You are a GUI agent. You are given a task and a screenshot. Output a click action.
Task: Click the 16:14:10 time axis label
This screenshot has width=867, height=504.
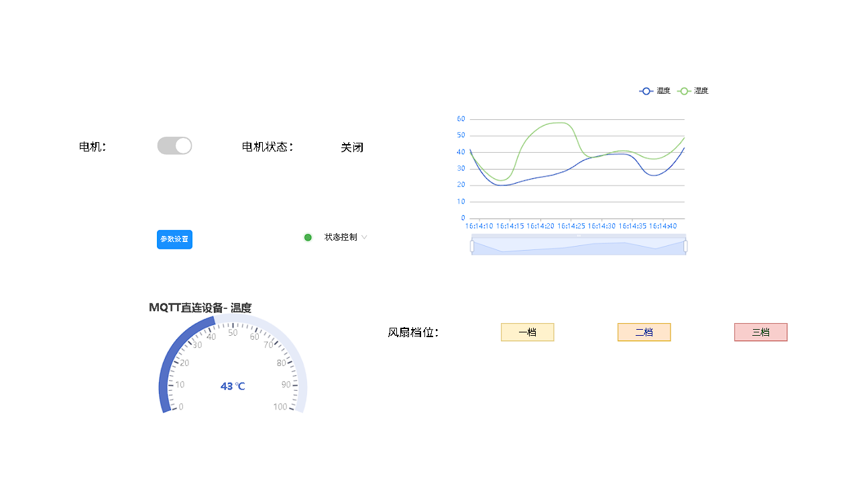point(479,227)
